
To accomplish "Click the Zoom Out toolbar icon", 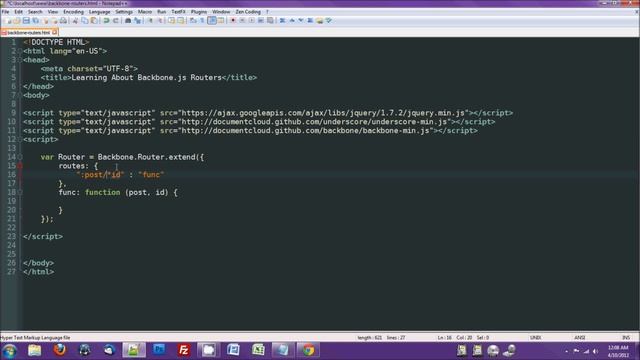I will click(x=160, y=20).
